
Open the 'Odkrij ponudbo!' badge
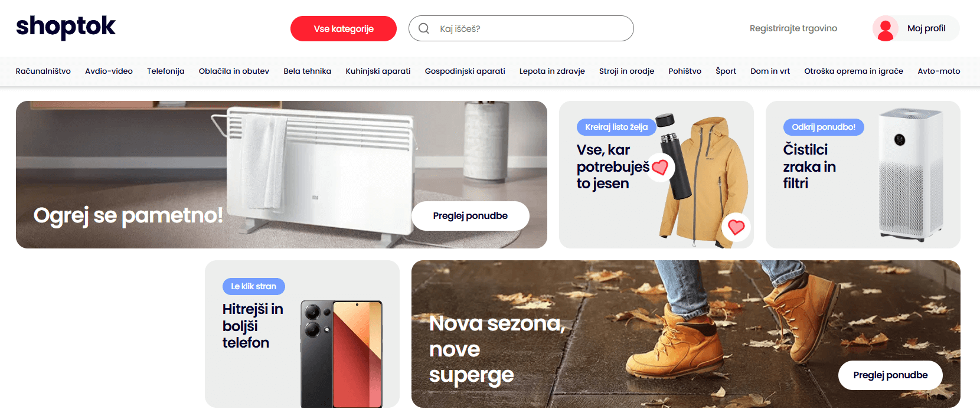(x=824, y=127)
